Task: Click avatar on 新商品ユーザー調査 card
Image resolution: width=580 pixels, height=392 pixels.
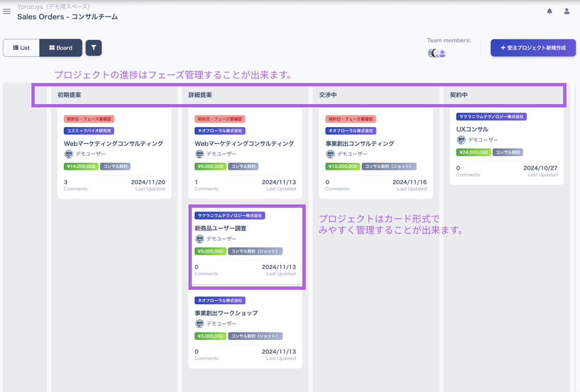Action: tap(200, 239)
